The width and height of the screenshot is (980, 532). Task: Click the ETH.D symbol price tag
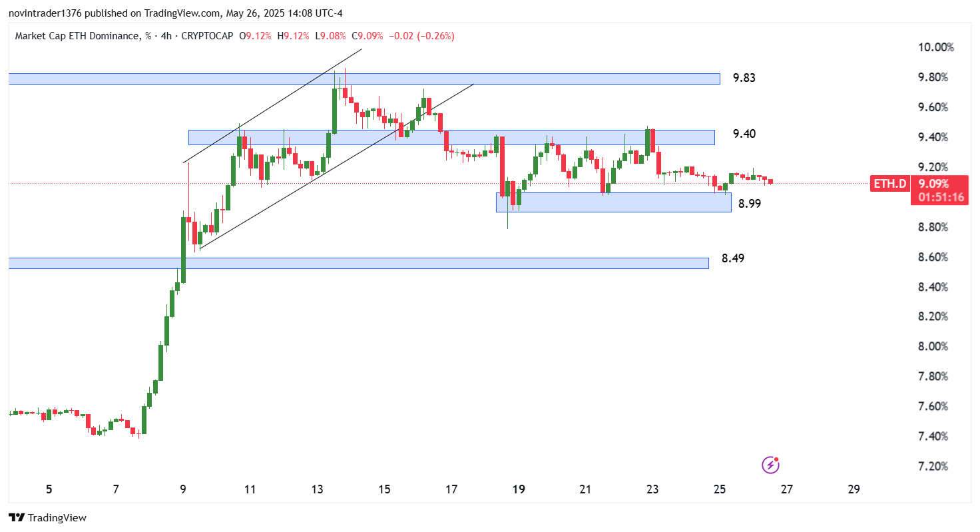(x=890, y=183)
